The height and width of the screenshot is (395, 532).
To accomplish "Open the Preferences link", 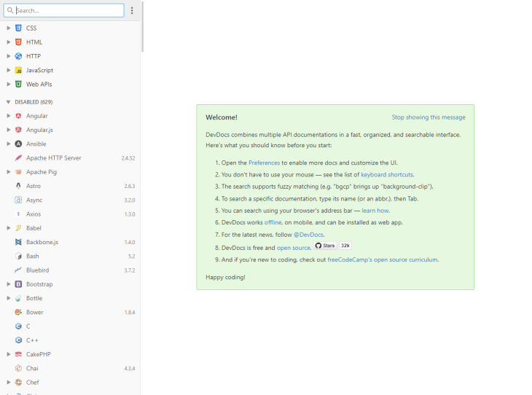I will click(x=264, y=163).
